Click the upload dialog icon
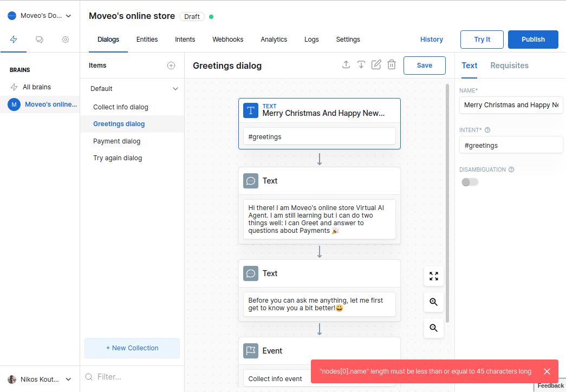 coord(346,64)
